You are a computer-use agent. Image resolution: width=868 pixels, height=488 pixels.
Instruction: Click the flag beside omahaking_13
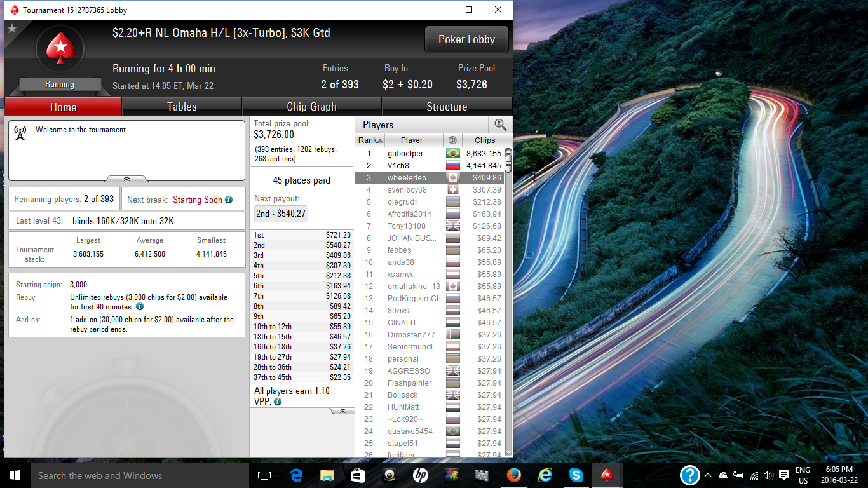[453, 287]
